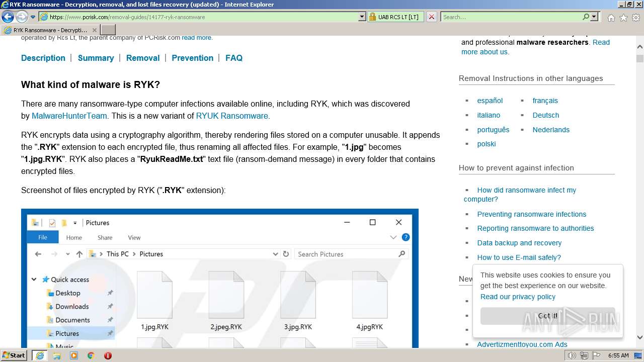The height and width of the screenshot is (362, 644).
Task: Open 'Read our privacy policy' link
Action: click(518, 297)
